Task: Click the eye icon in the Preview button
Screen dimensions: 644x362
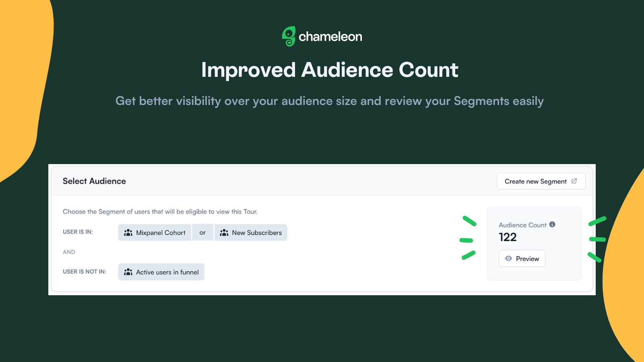Action: (508, 258)
